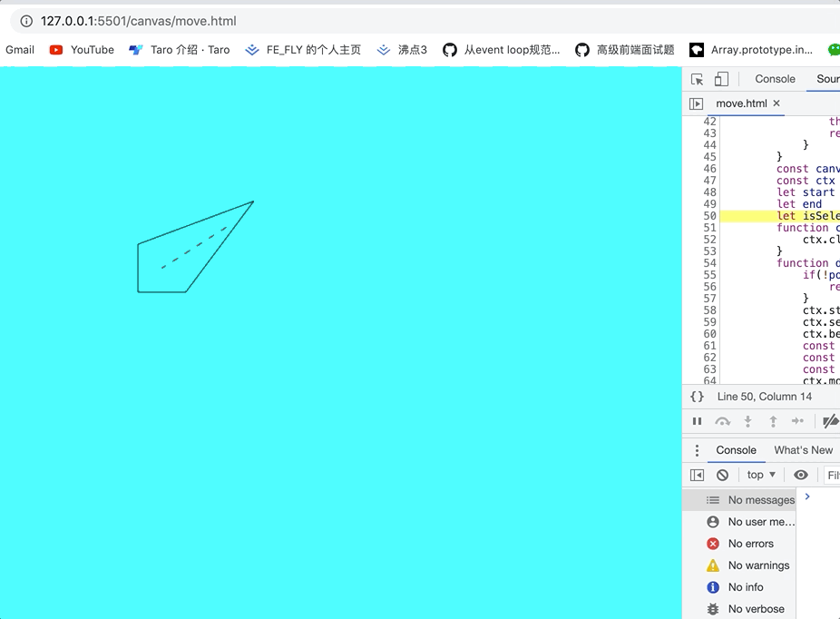
Task: Close the move.html file tab
Action: tap(777, 103)
